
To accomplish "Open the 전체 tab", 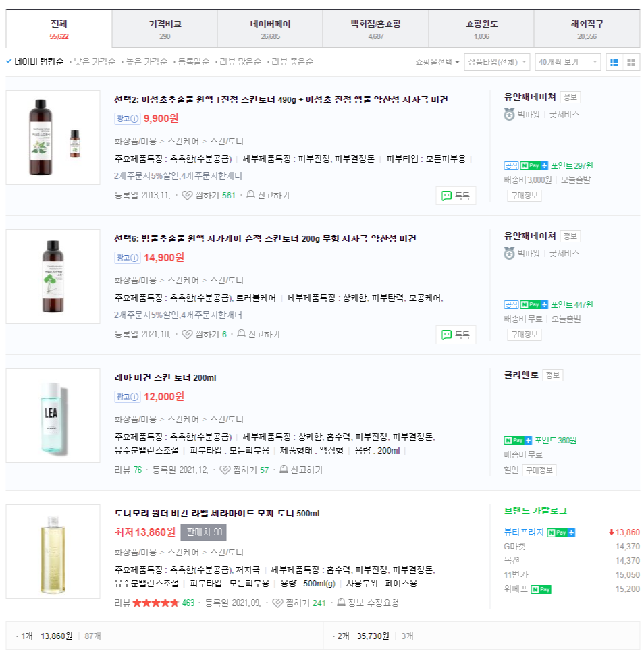I will 59,29.
